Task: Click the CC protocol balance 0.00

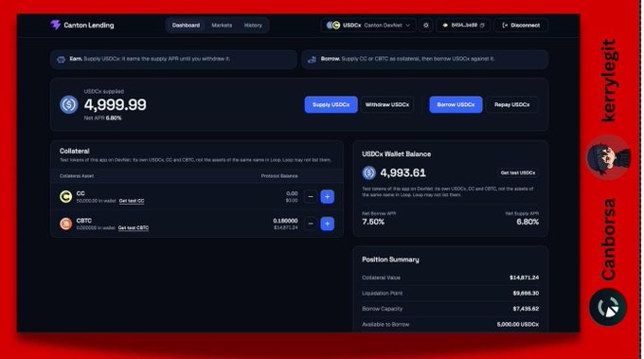Action: (x=292, y=193)
